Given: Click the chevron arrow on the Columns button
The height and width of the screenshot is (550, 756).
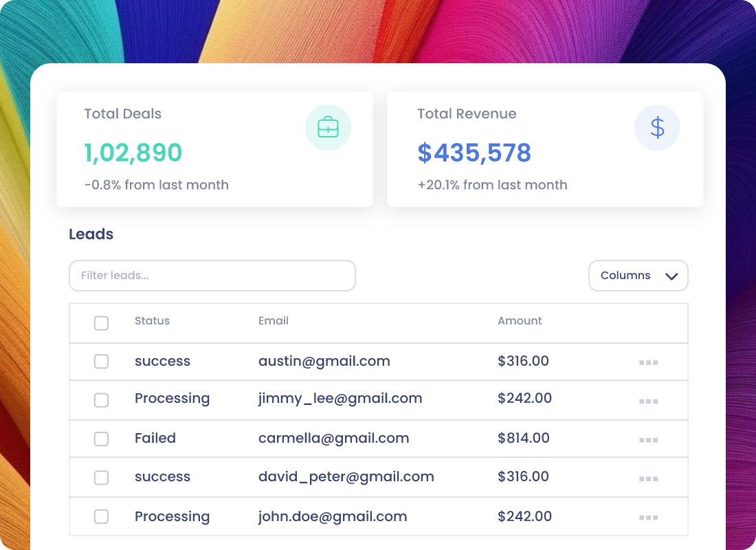Looking at the screenshot, I should [671, 276].
